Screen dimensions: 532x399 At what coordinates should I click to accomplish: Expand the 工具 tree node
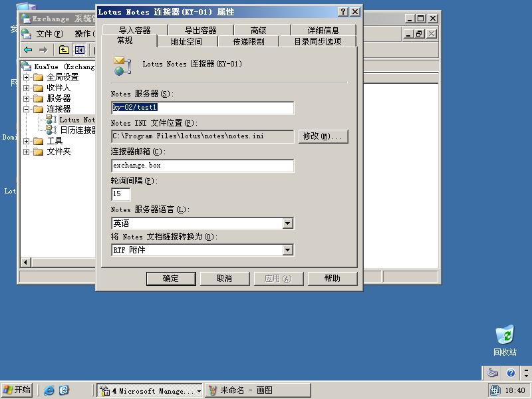[x=26, y=141]
